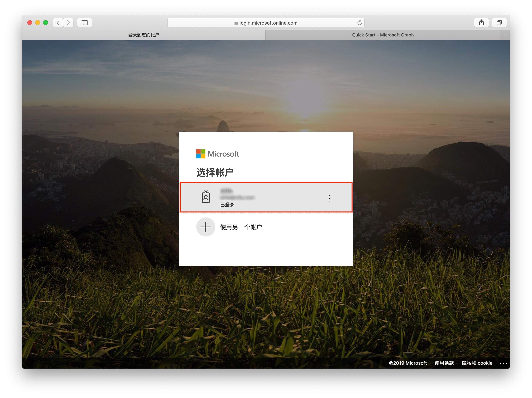Toggle the Safari sidebar button
The image size is (532, 398).
pyautogui.click(x=84, y=23)
